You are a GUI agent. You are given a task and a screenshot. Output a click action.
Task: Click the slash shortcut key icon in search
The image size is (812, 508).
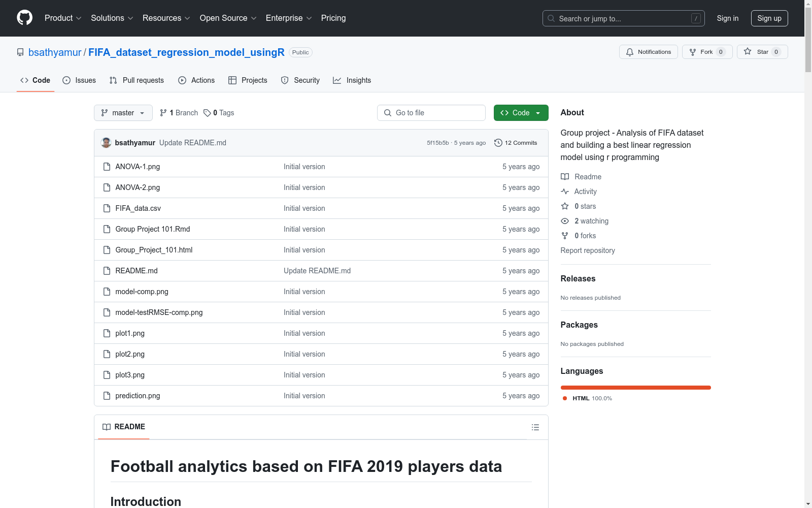(x=696, y=18)
